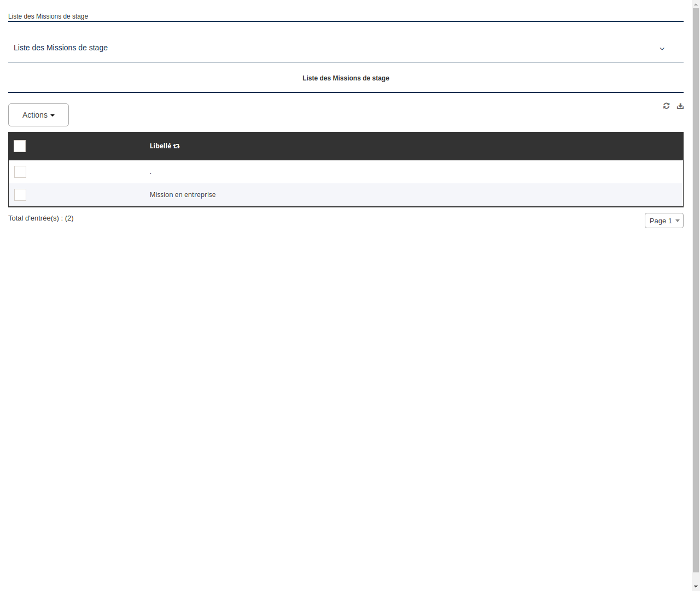Screen dimensions: 700x591
Task: Check the checkbox for the '.' row
Action: [20, 172]
